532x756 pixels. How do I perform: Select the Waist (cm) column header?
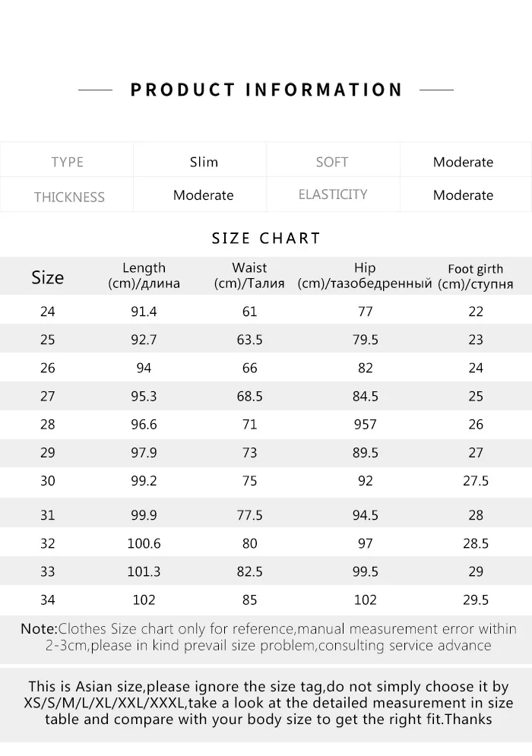[249, 276]
